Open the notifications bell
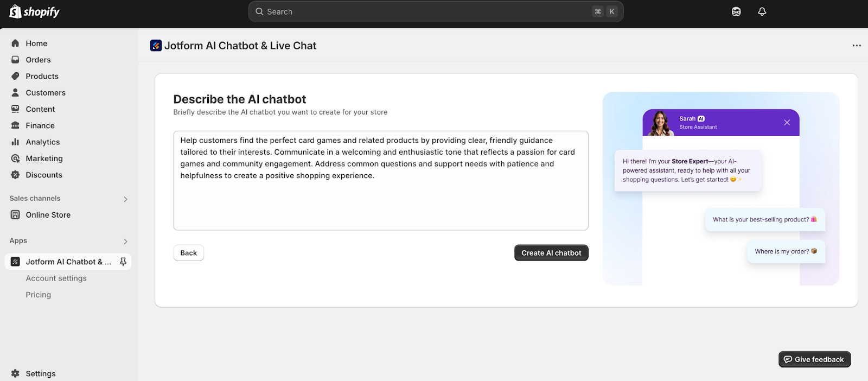 point(762,11)
